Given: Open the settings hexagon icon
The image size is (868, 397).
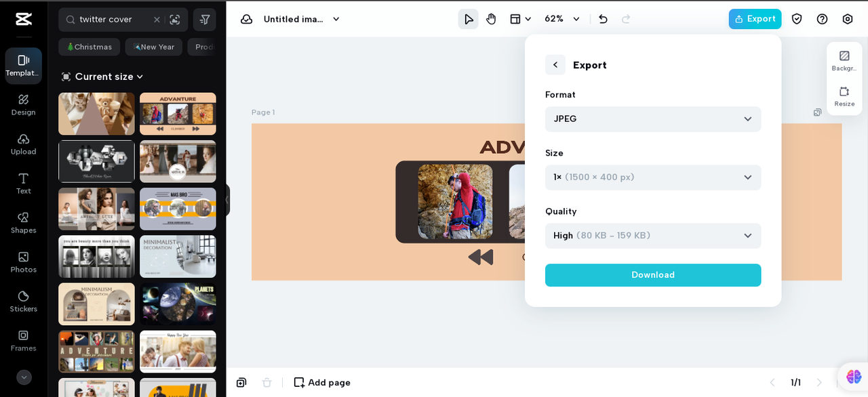Looking at the screenshot, I should pyautogui.click(x=848, y=19).
